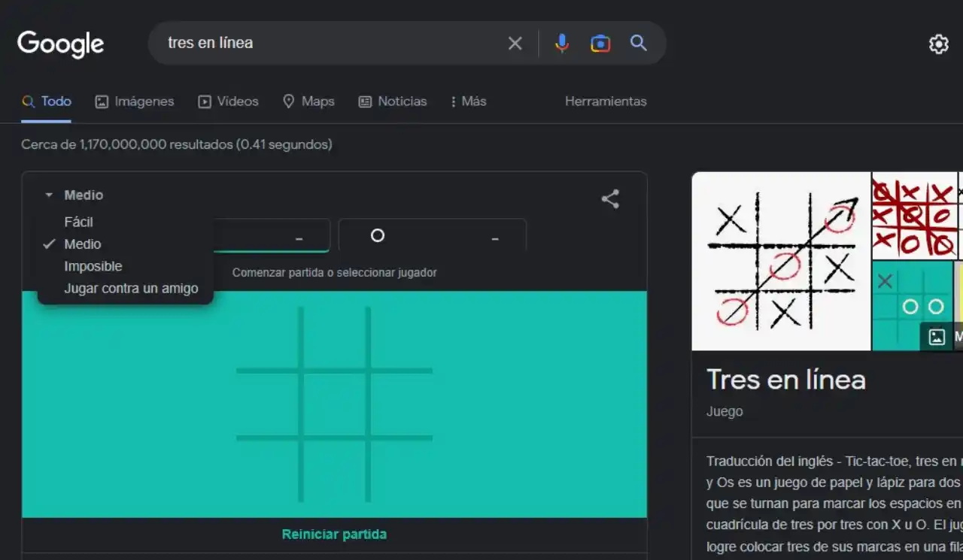
Task: Clear the search box with the X icon
Action: pos(515,44)
